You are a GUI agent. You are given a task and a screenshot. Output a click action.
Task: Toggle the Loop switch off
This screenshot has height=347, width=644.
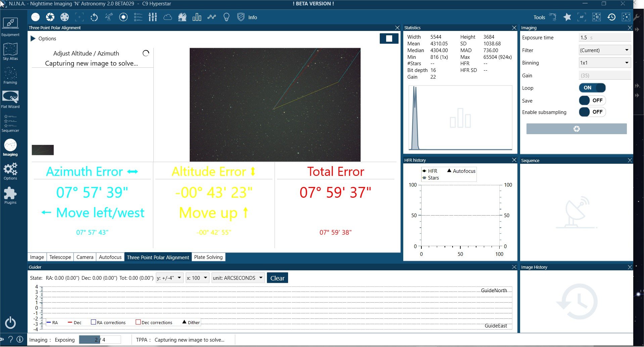[592, 88]
